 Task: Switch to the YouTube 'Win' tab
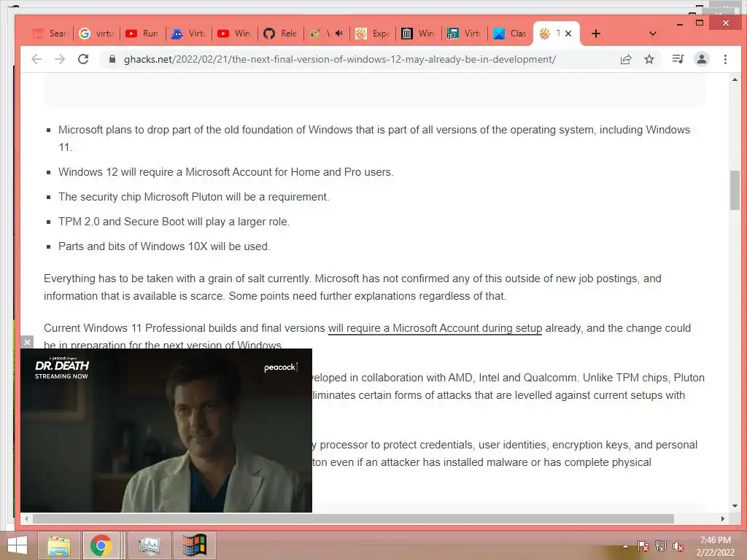point(234,34)
